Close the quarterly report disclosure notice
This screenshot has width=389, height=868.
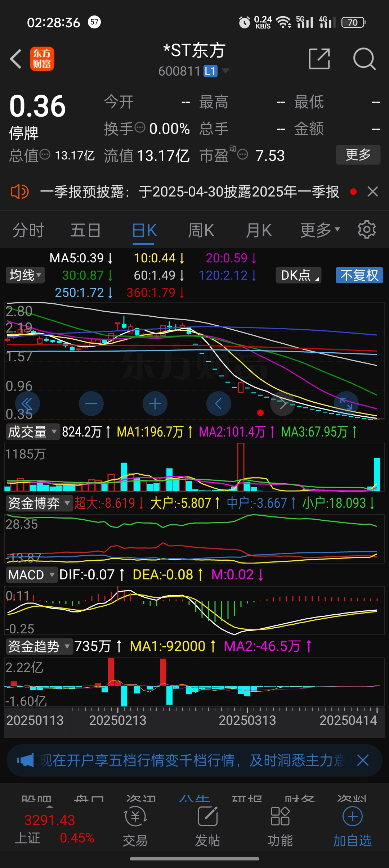[373, 191]
